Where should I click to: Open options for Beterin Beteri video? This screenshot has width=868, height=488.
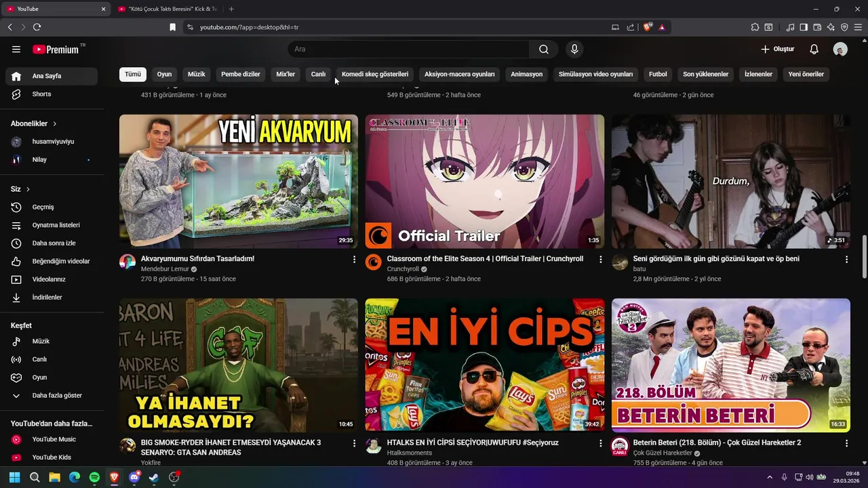846,443
